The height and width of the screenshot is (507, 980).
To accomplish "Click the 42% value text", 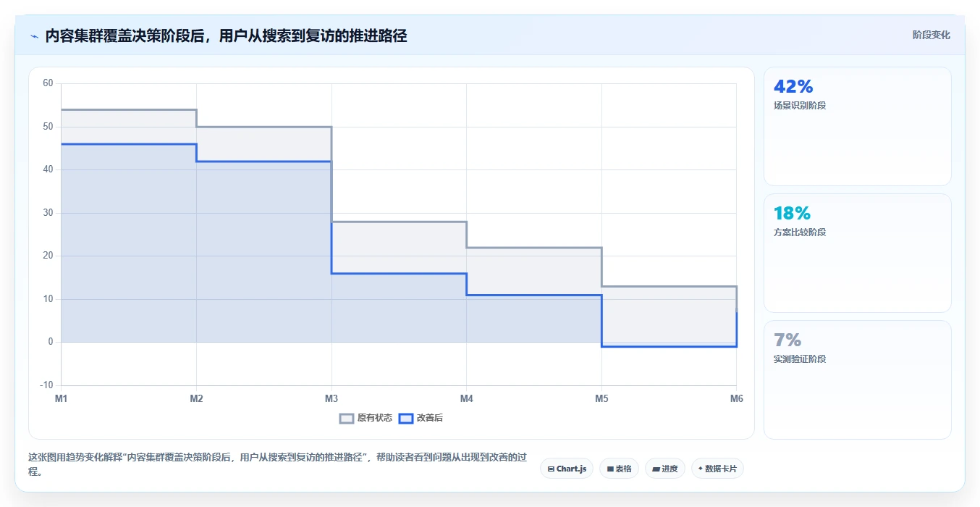I will [793, 86].
